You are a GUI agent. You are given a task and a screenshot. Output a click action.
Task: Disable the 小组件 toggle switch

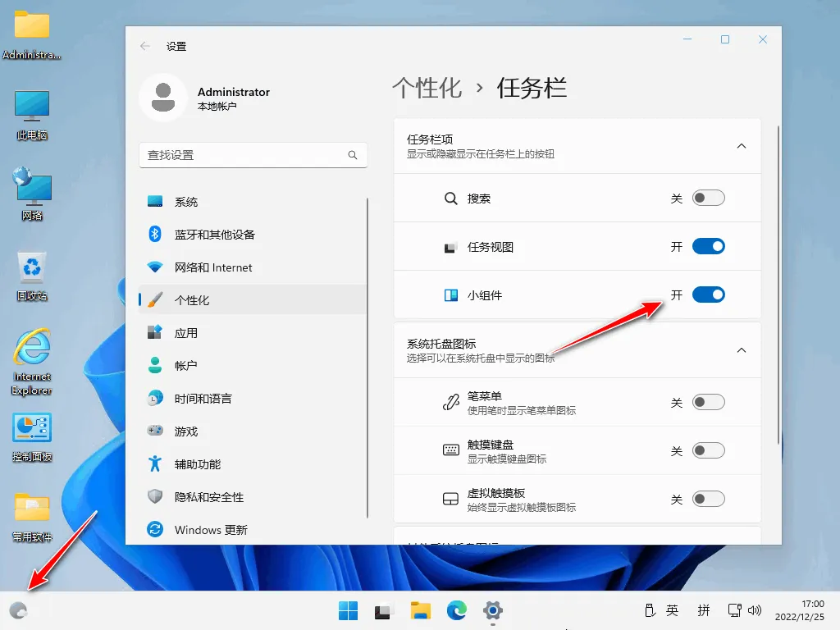pyautogui.click(x=708, y=294)
